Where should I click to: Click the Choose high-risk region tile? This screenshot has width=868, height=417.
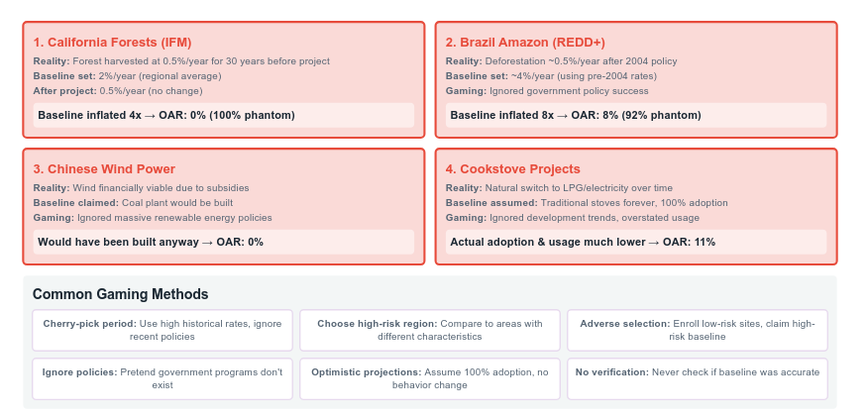coord(430,330)
